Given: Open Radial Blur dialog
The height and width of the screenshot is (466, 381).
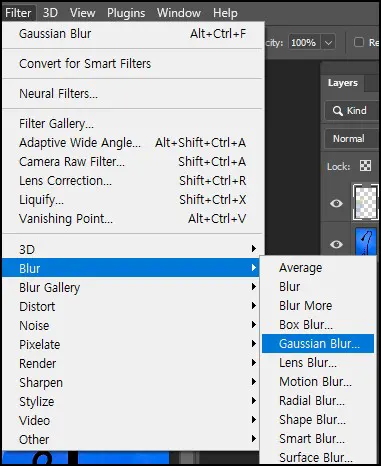Looking at the screenshot, I should click(318, 401).
